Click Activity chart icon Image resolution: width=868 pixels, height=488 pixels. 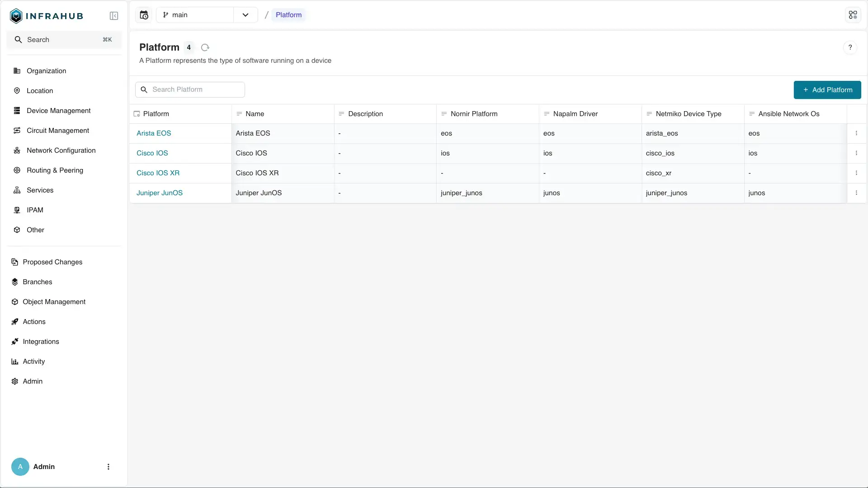pyautogui.click(x=15, y=361)
